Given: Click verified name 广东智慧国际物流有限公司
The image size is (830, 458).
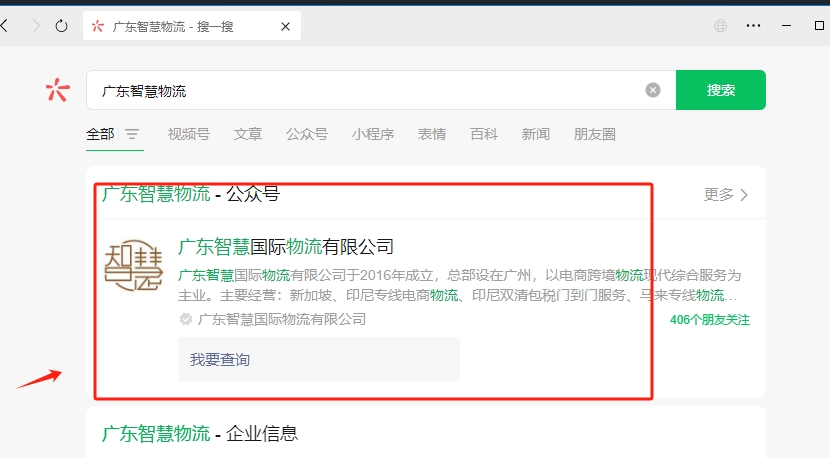Looking at the screenshot, I should tap(282, 319).
